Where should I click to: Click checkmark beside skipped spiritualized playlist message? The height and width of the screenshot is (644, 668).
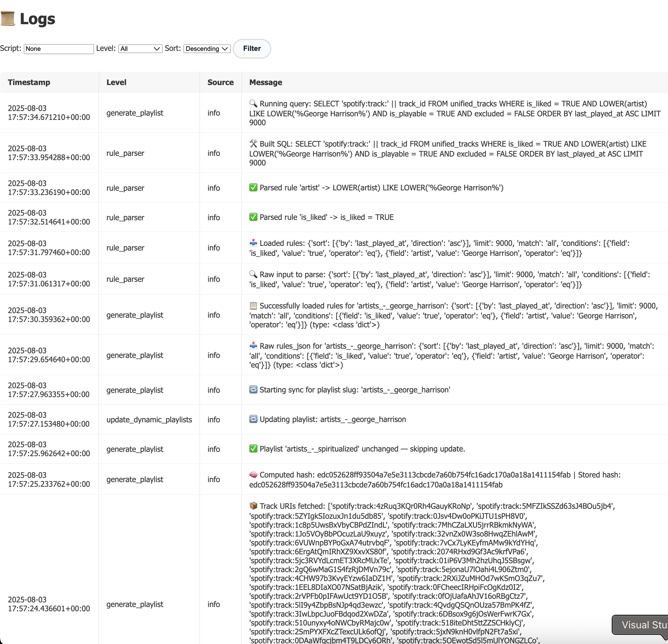tap(253, 449)
